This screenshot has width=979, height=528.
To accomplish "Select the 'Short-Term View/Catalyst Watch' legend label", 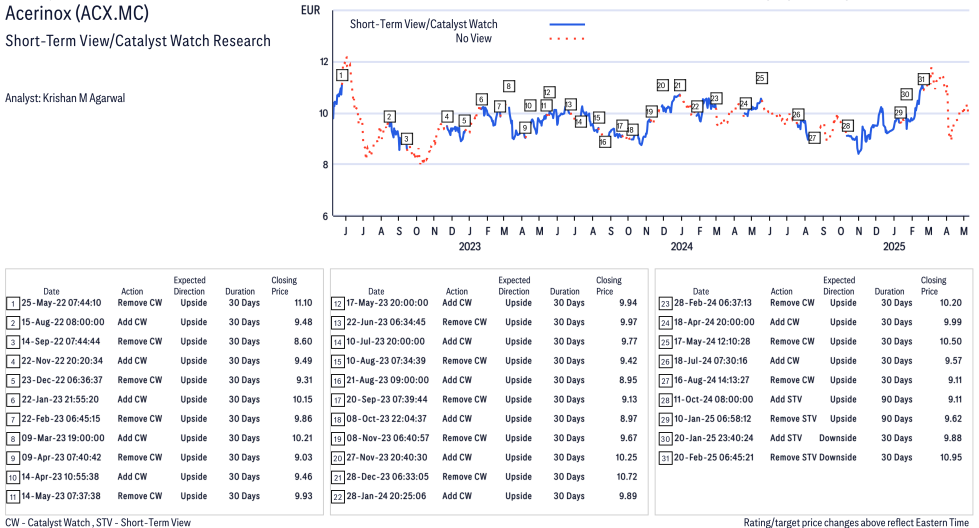I will point(423,24).
